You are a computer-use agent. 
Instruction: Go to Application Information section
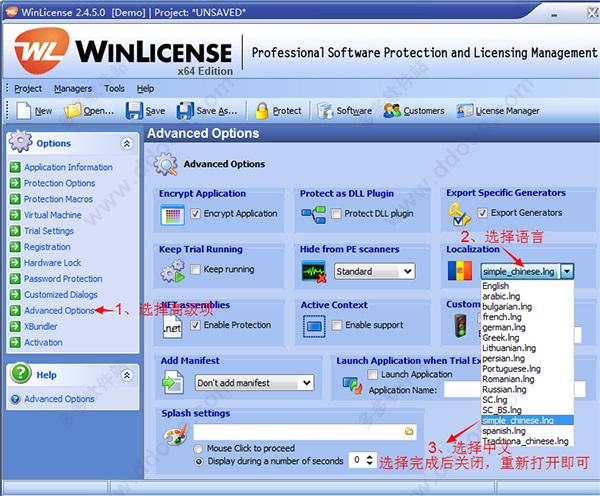click(68, 167)
